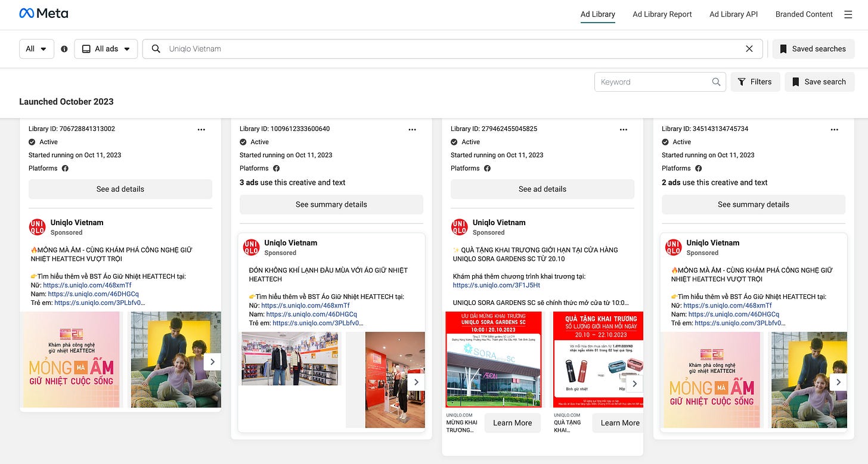Click Active status icon on ad 279462455045825
The height and width of the screenshot is (464, 868).
[454, 142]
